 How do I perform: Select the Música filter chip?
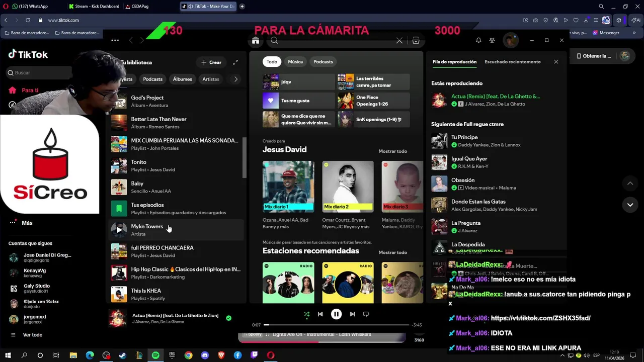(295, 62)
